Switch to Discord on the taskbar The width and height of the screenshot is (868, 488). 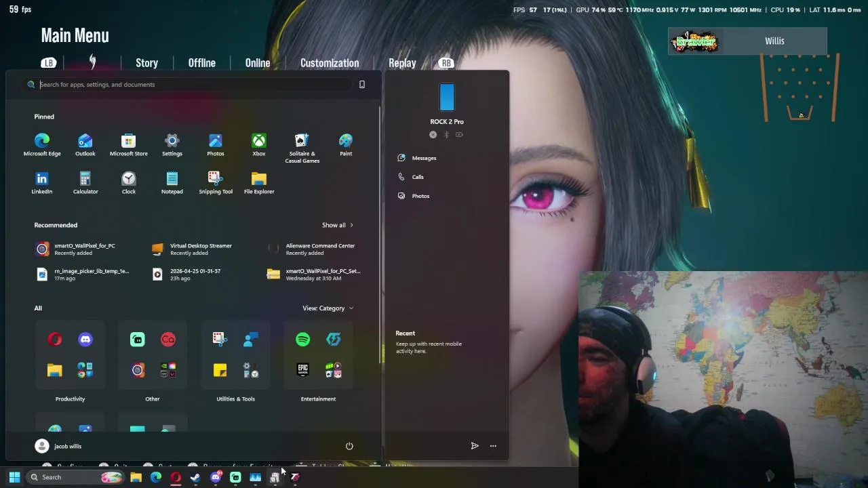[216, 477]
